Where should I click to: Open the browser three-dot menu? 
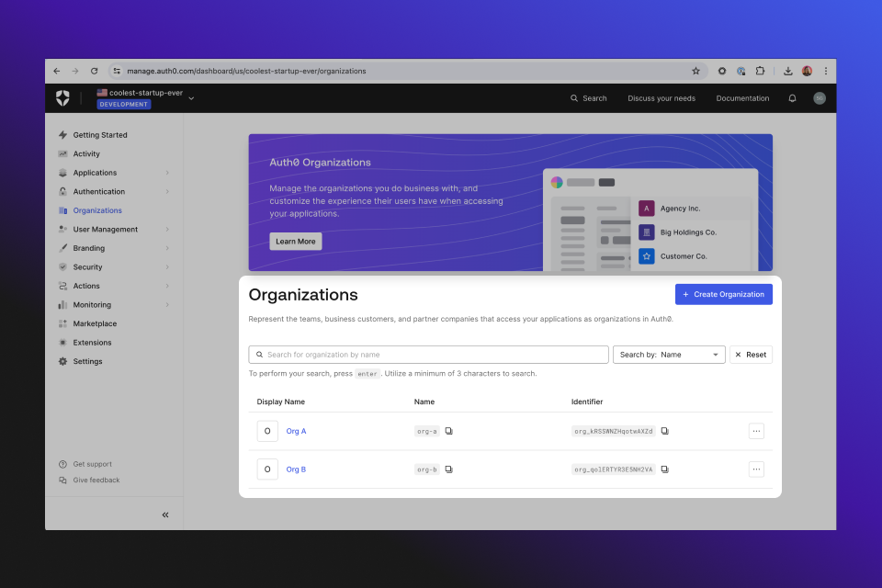pyautogui.click(x=826, y=71)
